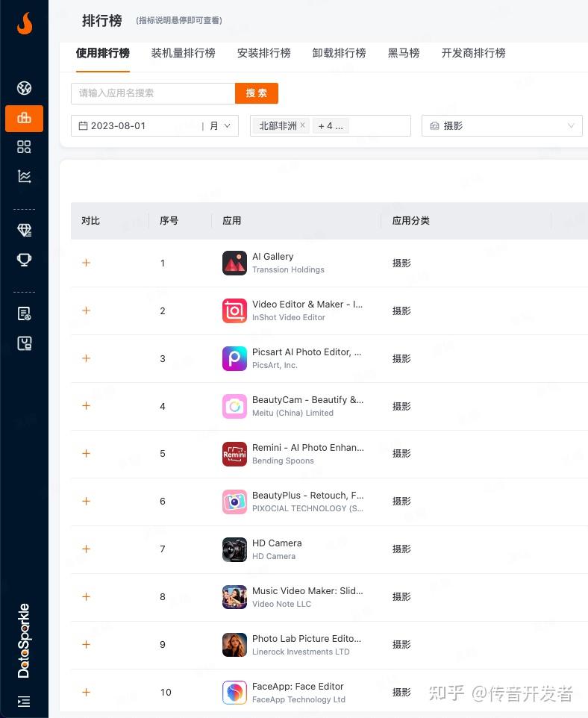Image resolution: width=588 pixels, height=718 pixels.
Task: Focus the app name search input
Action: click(x=153, y=93)
